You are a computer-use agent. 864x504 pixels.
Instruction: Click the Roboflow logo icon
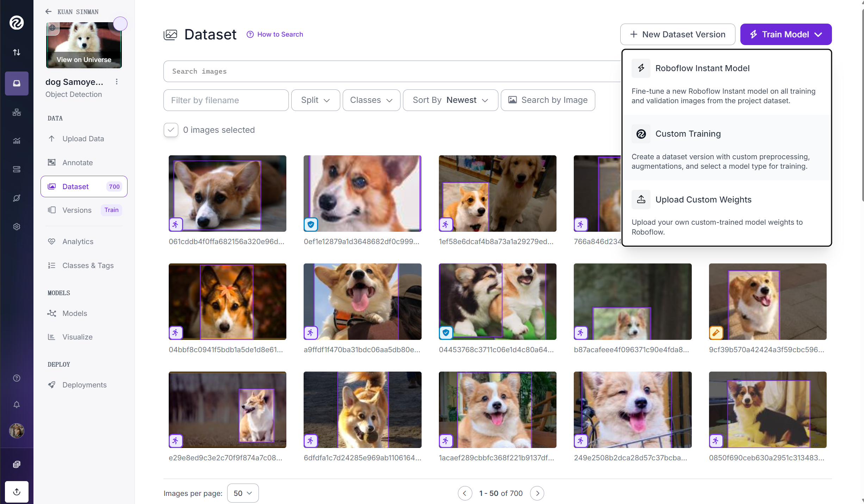(17, 23)
